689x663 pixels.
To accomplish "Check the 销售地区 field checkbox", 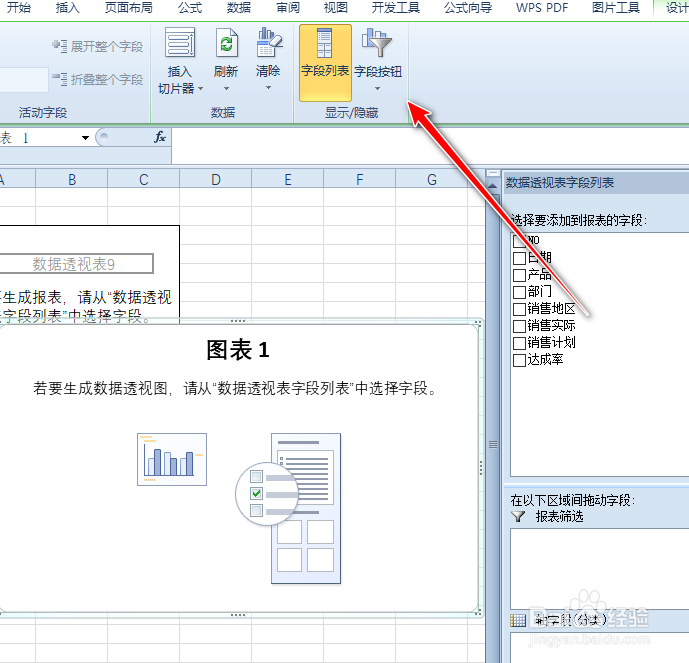I will (519, 309).
